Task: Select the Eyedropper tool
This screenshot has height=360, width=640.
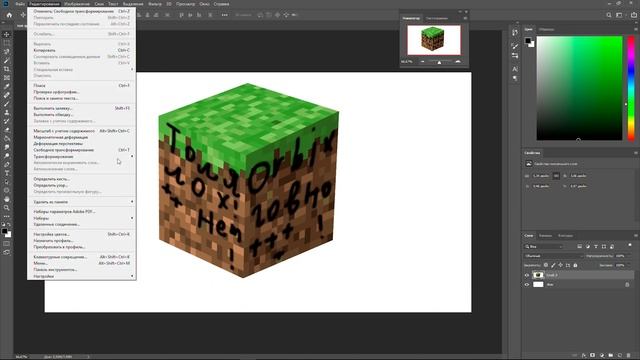Action: [7, 86]
